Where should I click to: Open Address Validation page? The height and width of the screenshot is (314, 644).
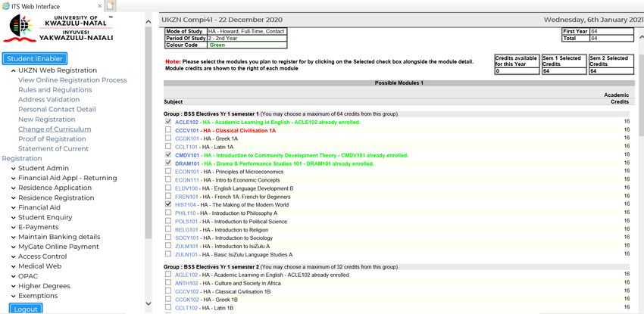pos(49,100)
